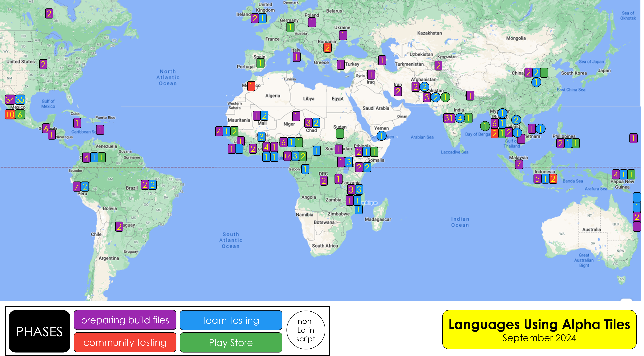Click the blue 1 marker in Gabon

coord(305,169)
